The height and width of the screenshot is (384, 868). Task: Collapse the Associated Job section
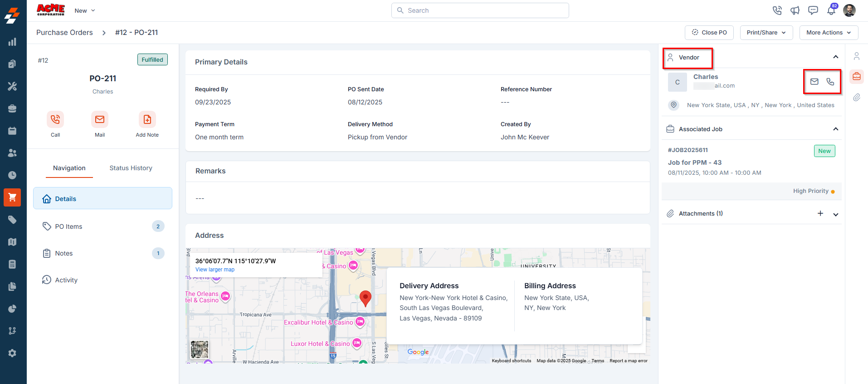835,129
